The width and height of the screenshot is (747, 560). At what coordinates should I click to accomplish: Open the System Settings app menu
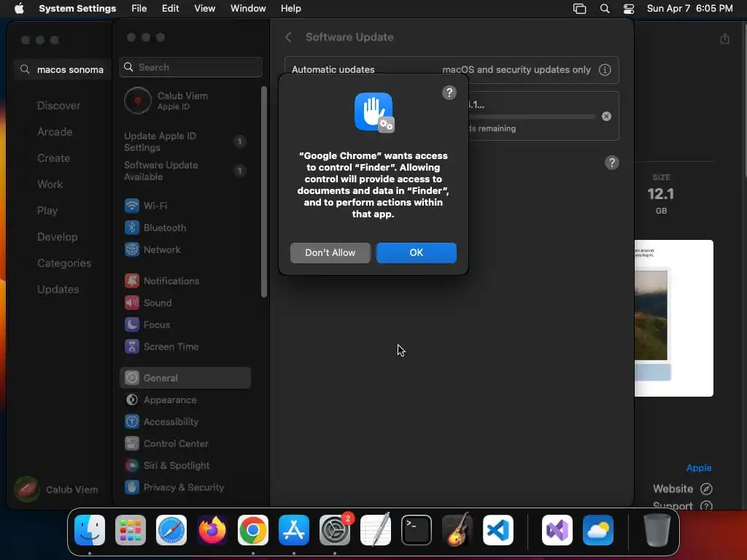point(77,9)
